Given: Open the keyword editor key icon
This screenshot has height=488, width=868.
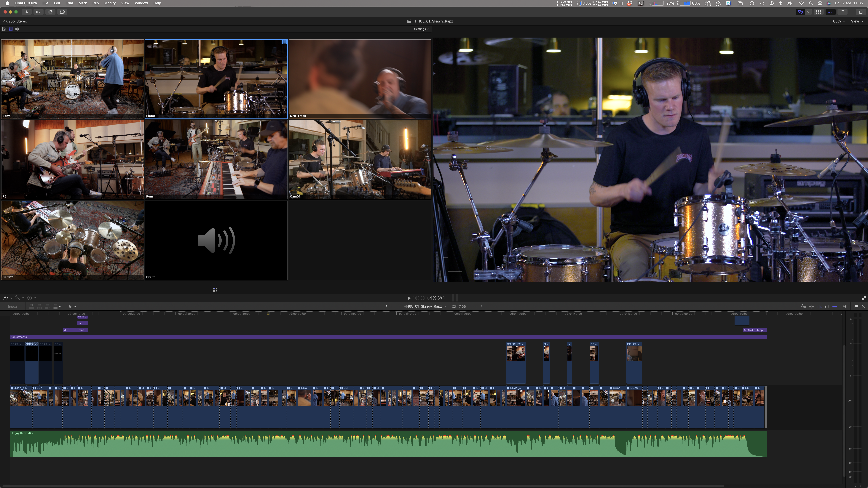Looking at the screenshot, I should click(x=38, y=12).
